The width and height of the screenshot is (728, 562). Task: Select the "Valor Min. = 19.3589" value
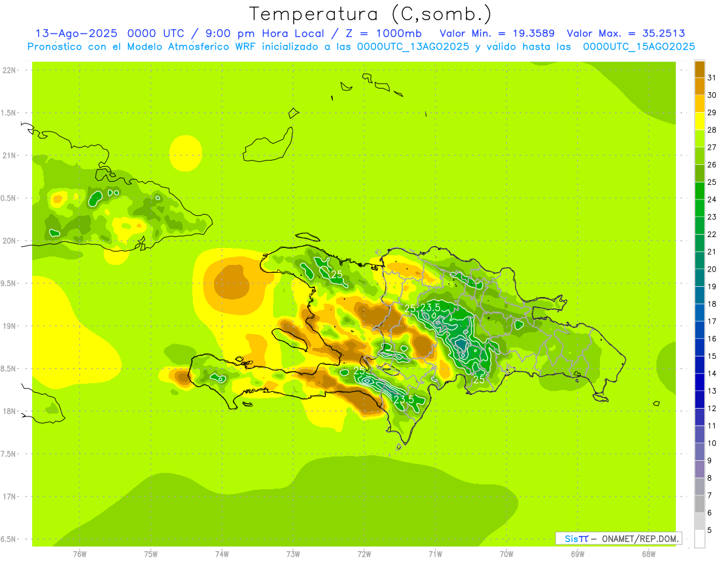pyautogui.click(x=497, y=33)
